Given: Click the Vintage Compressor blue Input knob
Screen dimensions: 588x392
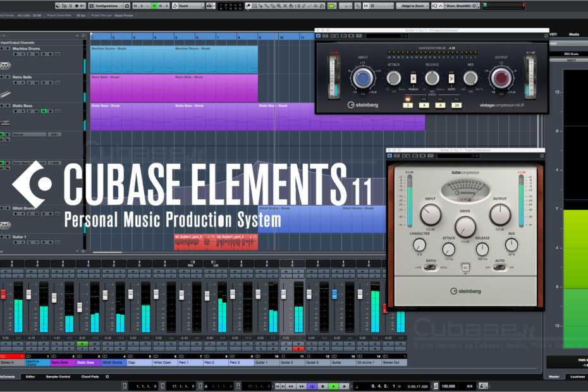Looking at the screenshot, I should pos(363,78).
